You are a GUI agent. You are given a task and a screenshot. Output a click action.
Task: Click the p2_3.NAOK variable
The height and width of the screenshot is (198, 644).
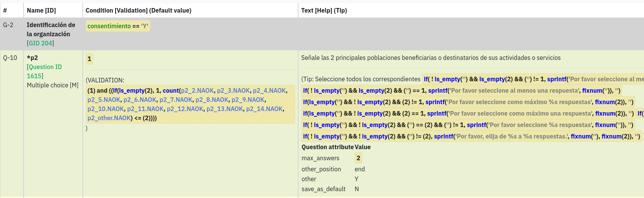point(233,90)
